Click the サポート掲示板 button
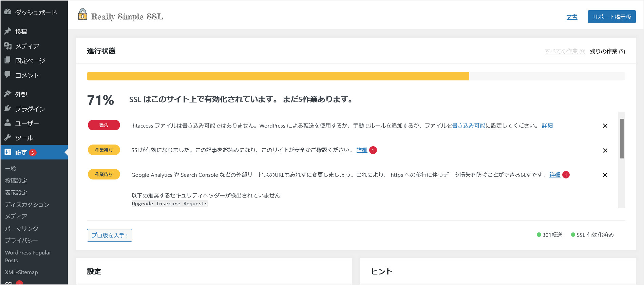 [x=612, y=17]
